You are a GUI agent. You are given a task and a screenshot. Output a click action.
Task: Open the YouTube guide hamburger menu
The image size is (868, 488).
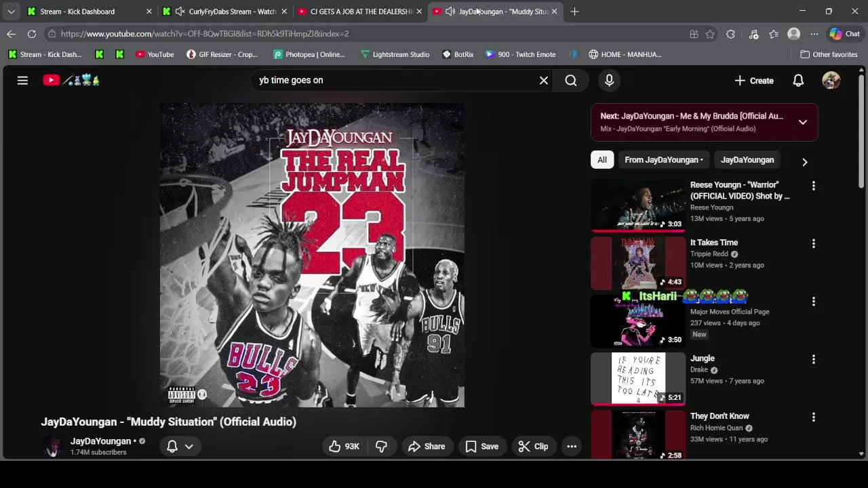(22, 80)
